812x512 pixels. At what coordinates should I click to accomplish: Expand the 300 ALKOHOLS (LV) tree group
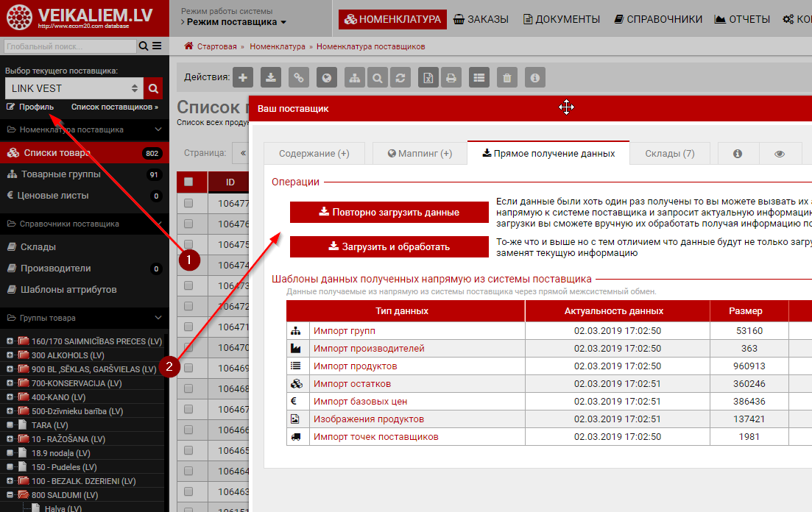click(10, 355)
